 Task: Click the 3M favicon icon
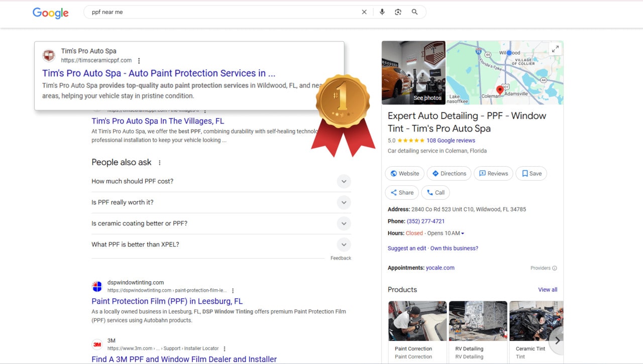(x=97, y=344)
